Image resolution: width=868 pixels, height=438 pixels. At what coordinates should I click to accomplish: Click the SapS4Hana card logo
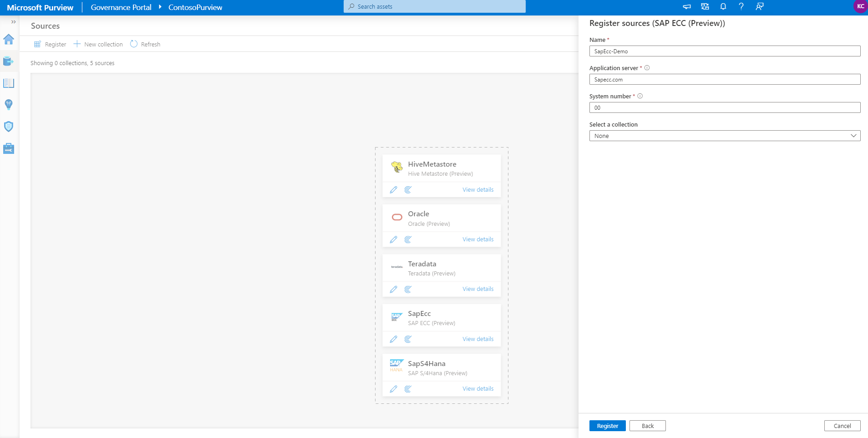click(x=396, y=366)
